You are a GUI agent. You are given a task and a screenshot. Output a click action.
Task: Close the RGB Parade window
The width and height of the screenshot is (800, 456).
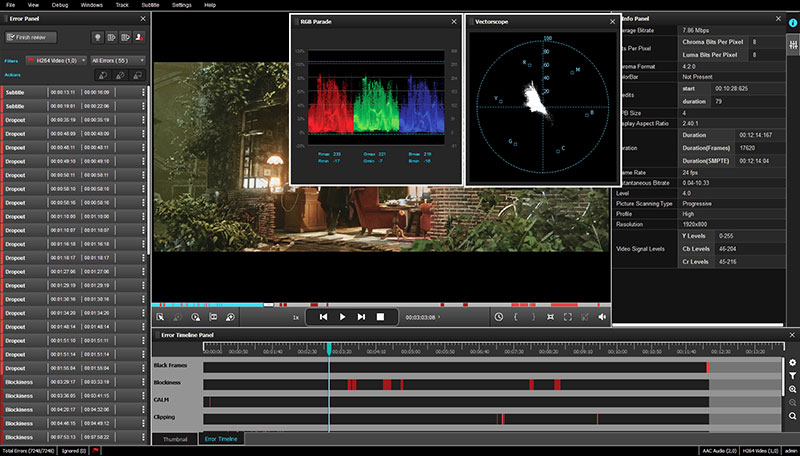[454, 22]
